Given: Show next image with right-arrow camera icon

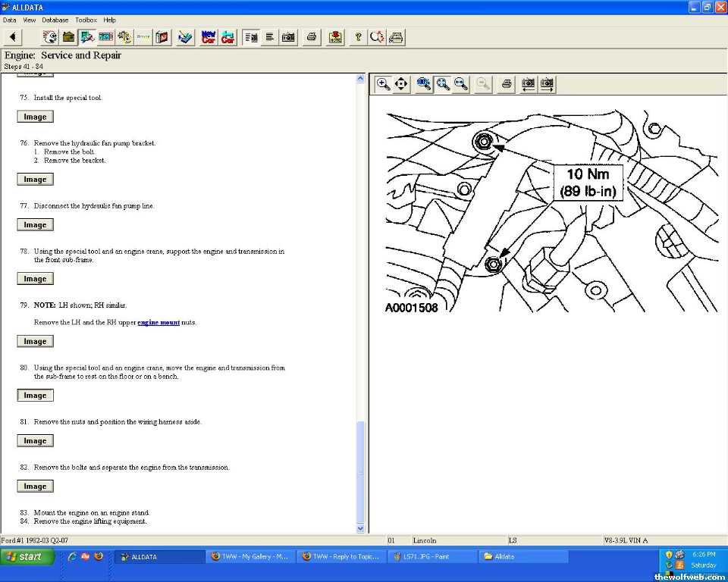Looking at the screenshot, I should [x=546, y=84].
